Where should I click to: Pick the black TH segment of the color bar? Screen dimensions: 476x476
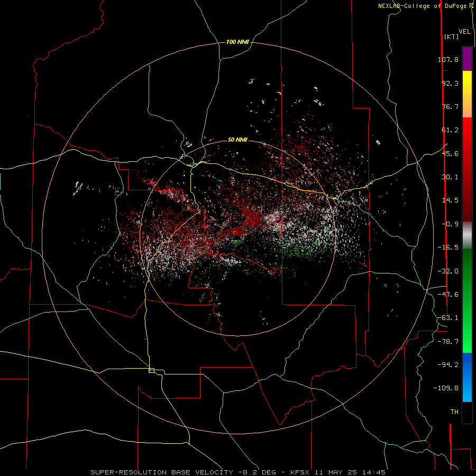click(467, 412)
